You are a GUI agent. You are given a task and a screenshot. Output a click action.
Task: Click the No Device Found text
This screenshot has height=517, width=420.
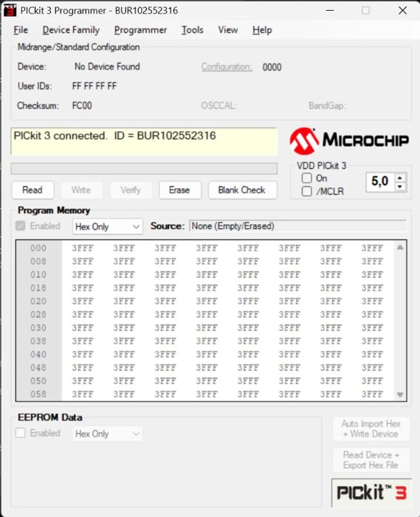107,67
